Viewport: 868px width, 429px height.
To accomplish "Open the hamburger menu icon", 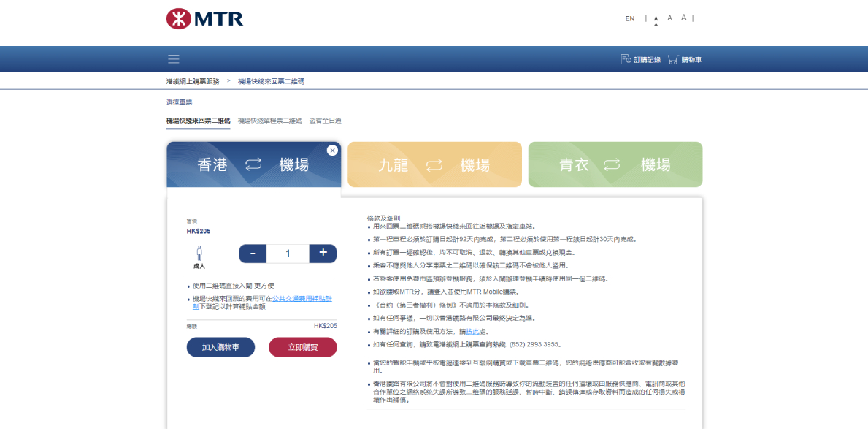I will pyautogui.click(x=174, y=59).
